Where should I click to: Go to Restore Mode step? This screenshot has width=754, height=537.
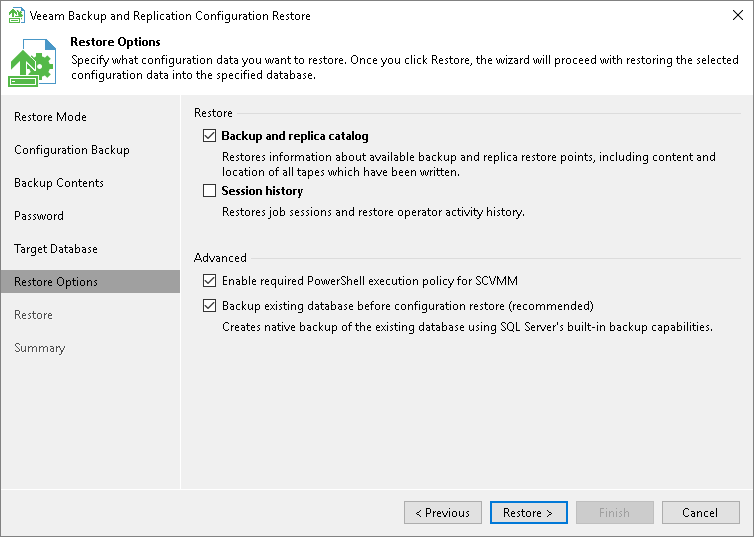[50, 117]
